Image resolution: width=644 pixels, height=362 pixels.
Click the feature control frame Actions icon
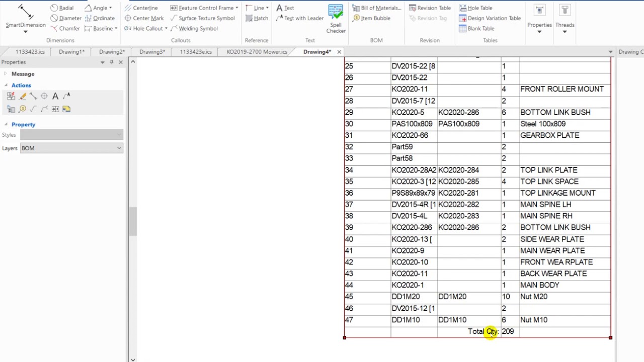[x=55, y=109]
